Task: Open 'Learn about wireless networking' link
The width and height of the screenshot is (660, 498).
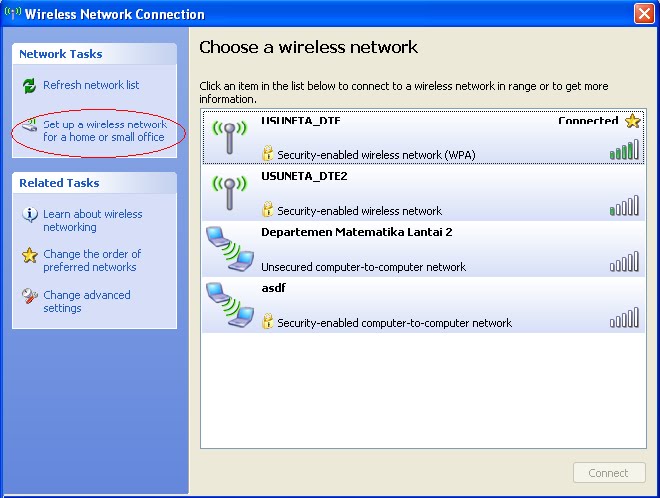Action: pos(93,221)
